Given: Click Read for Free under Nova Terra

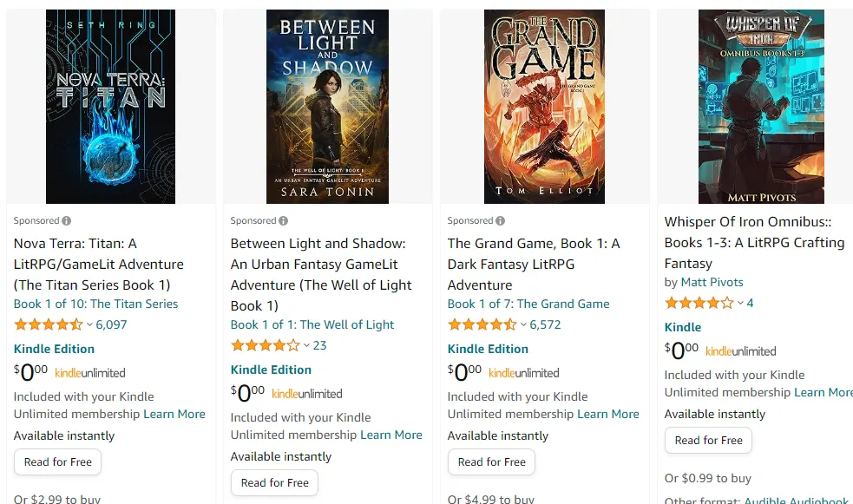Looking at the screenshot, I should click(57, 462).
